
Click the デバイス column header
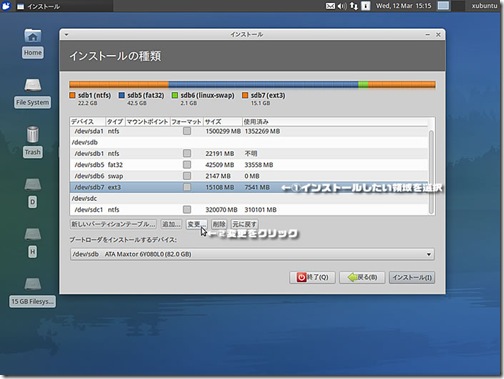(x=88, y=122)
